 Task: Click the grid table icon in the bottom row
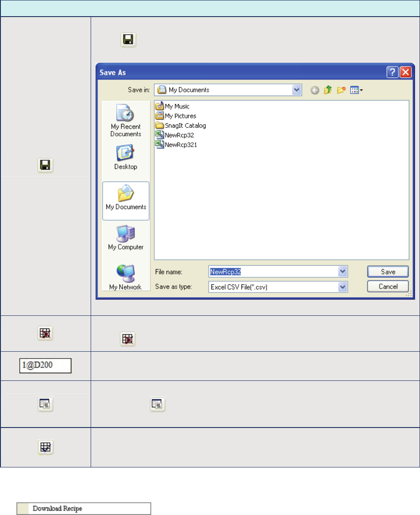45,447
